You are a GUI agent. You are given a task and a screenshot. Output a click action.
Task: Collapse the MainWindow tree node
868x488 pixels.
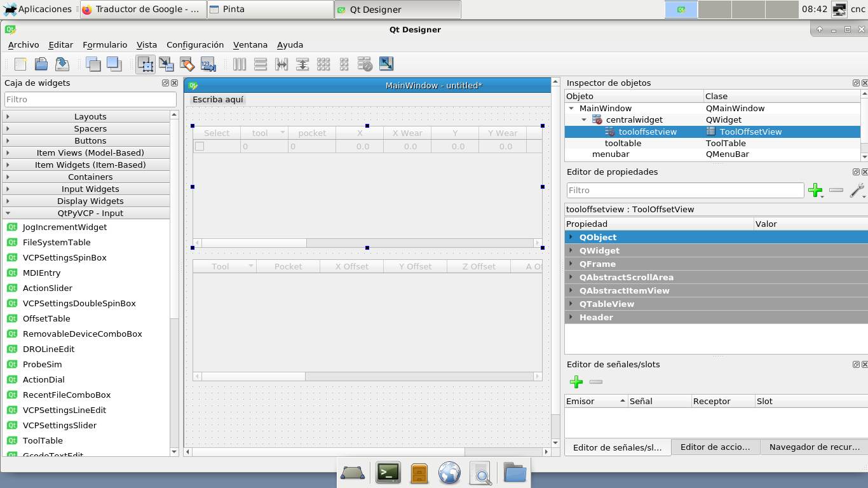coord(571,109)
